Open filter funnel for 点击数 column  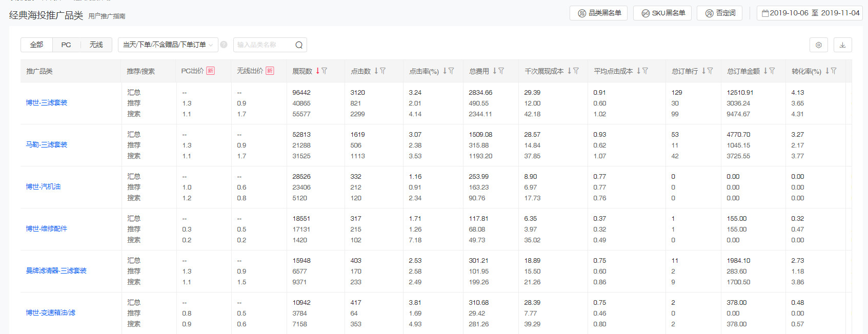(x=383, y=71)
